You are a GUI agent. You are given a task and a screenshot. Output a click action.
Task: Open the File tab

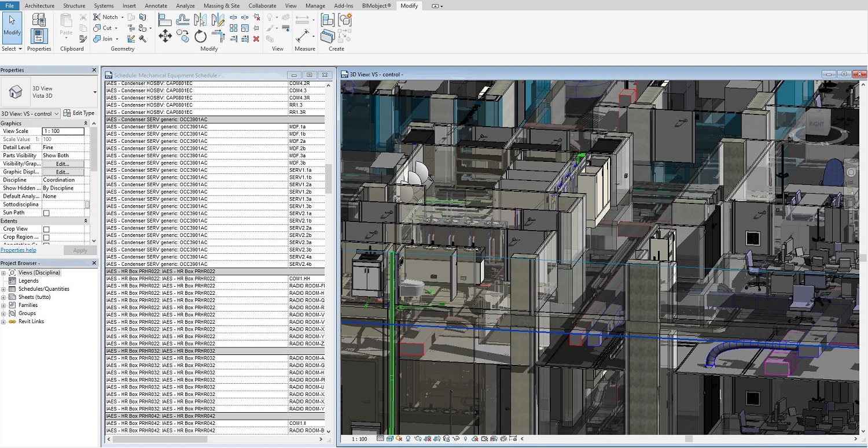pyautogui.click(x=10, y=6)
